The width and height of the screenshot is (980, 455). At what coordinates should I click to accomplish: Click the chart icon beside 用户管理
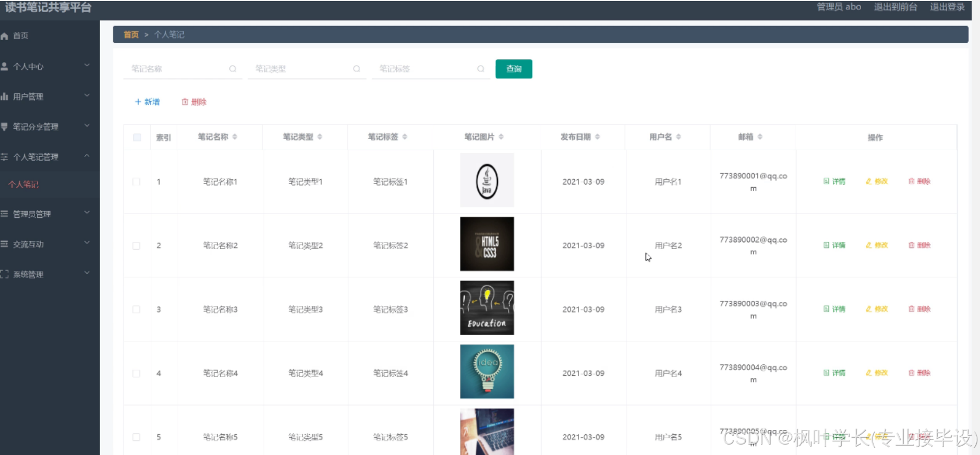5,96
